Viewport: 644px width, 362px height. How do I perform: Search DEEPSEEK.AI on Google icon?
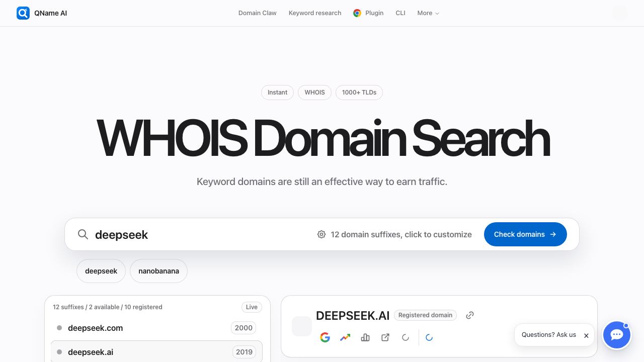click(x=325, y=337)
